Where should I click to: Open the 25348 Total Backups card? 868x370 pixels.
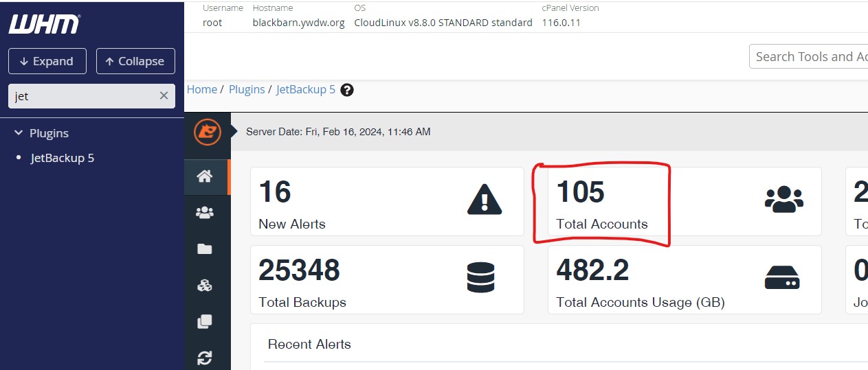click(x=387, y=279)
